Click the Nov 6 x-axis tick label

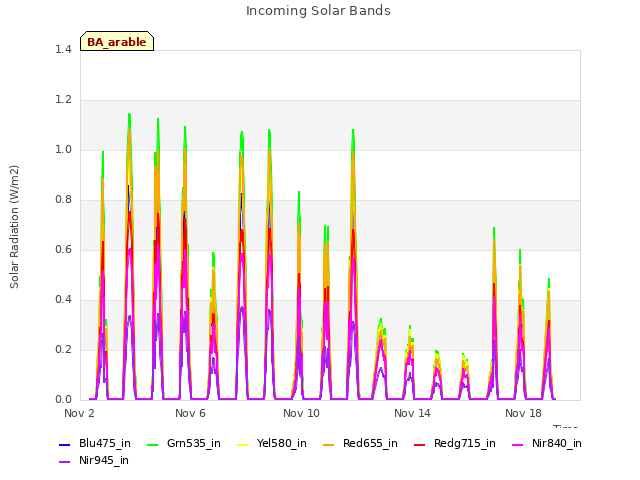(x=190, y=413)
